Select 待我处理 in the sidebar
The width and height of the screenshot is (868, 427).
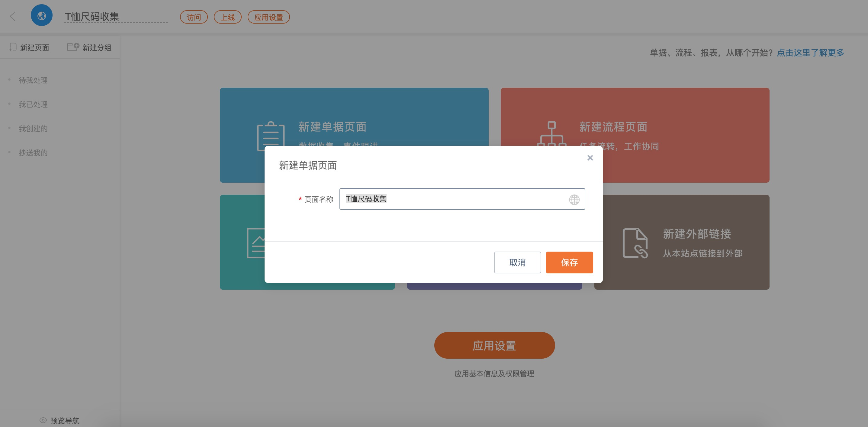coord(33,80)
